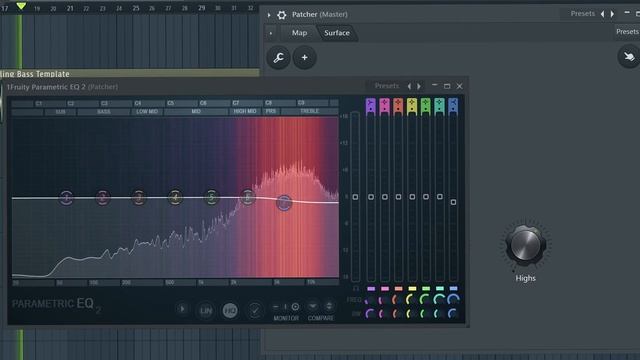Expand arrow left of Map tab
The height and width of the screenshot is (360, 640).
[271, 33]
